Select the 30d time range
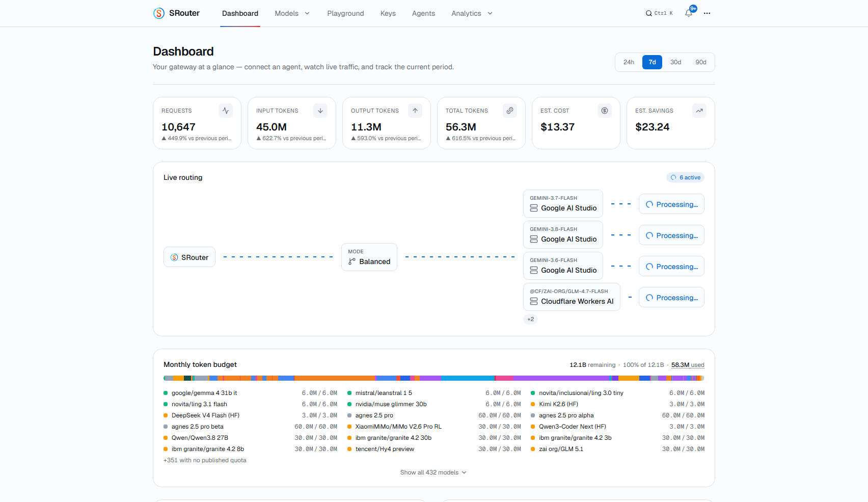868x502 pixels. [x=675, y=62]
